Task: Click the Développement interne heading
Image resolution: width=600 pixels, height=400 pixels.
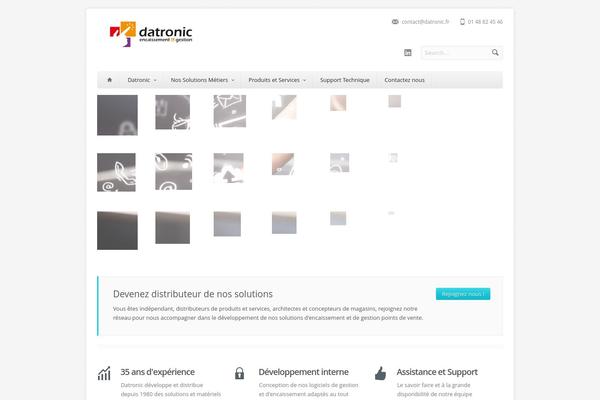Action: click(x=303, y=372)
